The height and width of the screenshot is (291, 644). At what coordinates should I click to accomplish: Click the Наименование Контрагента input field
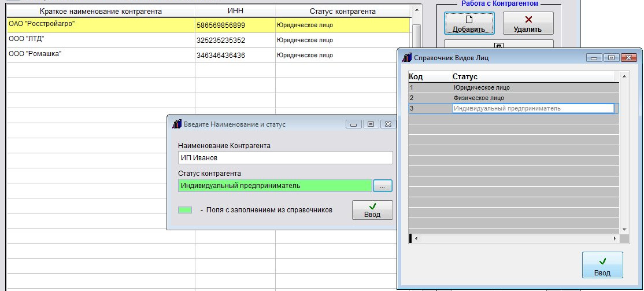286,158
